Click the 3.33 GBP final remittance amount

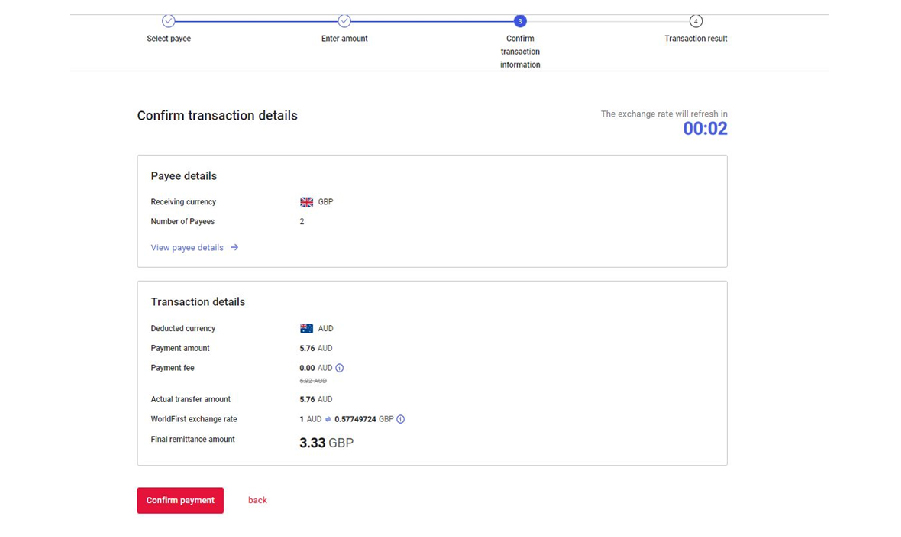tap(326, 442)
